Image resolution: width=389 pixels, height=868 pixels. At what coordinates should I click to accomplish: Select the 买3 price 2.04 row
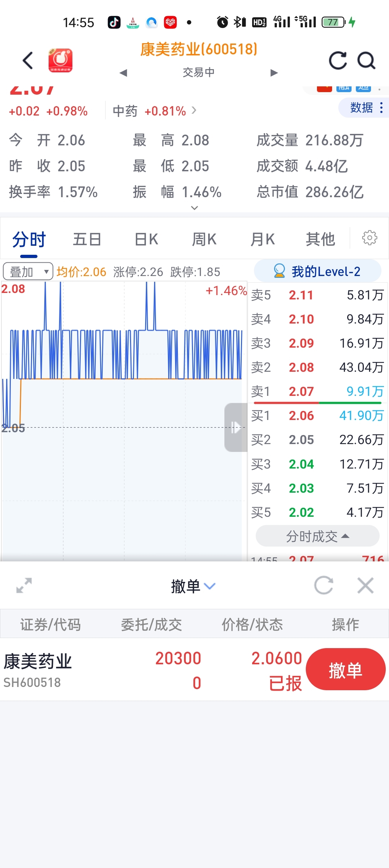pyautogui.click(x=317, y=464)
